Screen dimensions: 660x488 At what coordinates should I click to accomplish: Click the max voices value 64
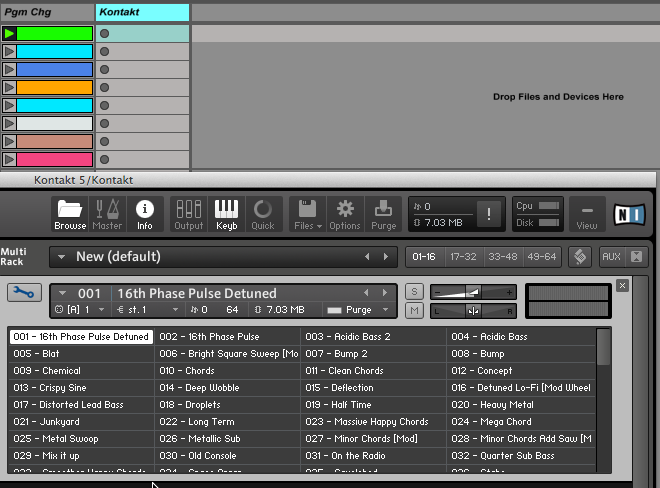232,310
